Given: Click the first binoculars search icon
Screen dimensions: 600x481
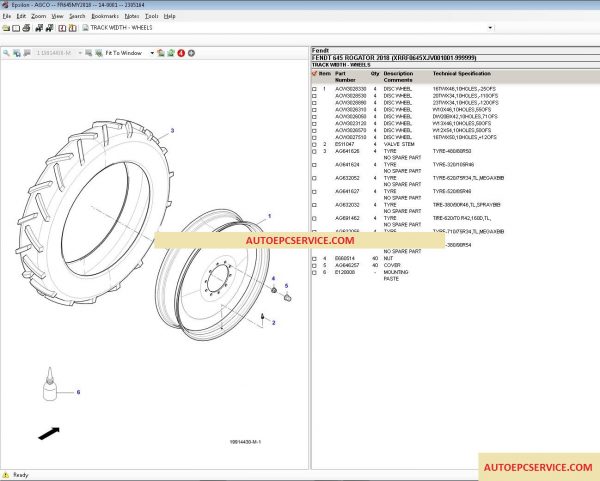Looking at the screenshot, I should 39,28.
